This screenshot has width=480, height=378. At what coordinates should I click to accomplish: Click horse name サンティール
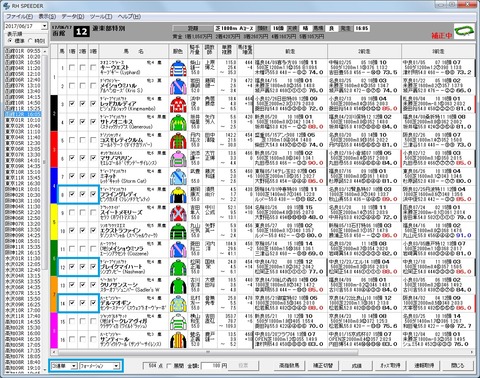click(115, 339)
